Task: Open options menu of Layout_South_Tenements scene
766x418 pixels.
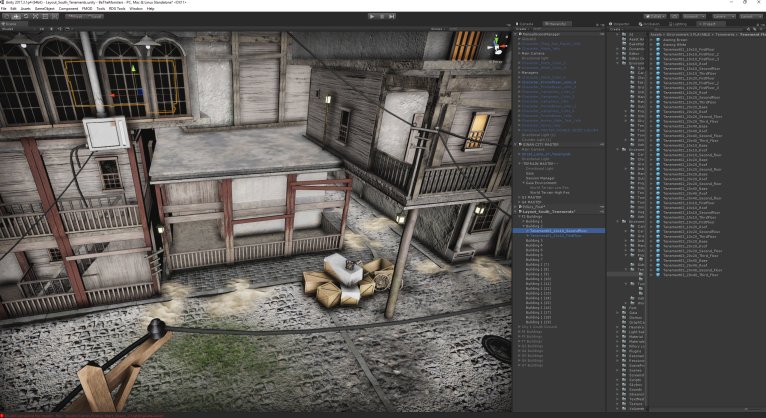Action: (602, 211)
